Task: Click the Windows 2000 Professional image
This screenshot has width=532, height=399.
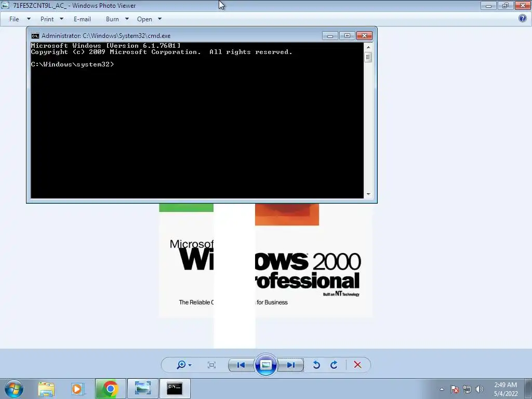Action: coord(265,260)
